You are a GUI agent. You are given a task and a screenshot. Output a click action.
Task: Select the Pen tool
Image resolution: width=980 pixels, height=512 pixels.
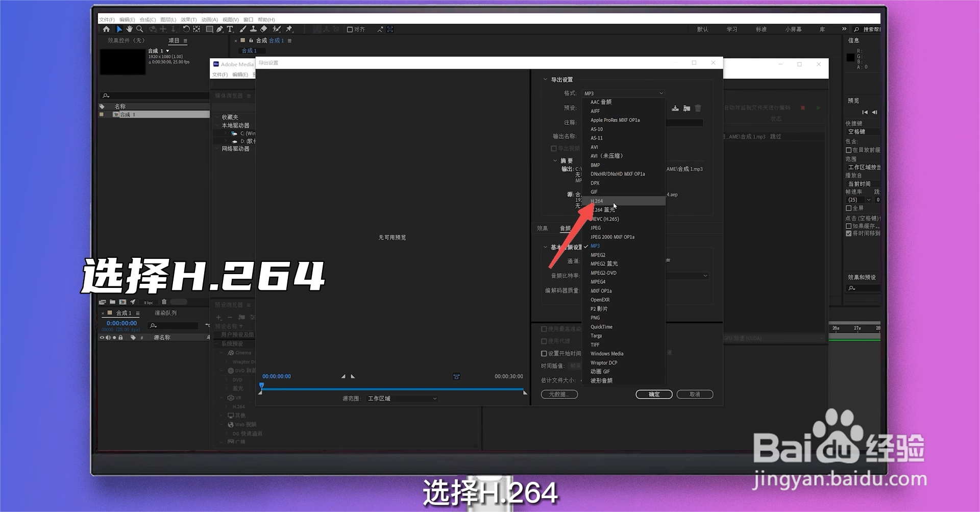pos(219,29)
